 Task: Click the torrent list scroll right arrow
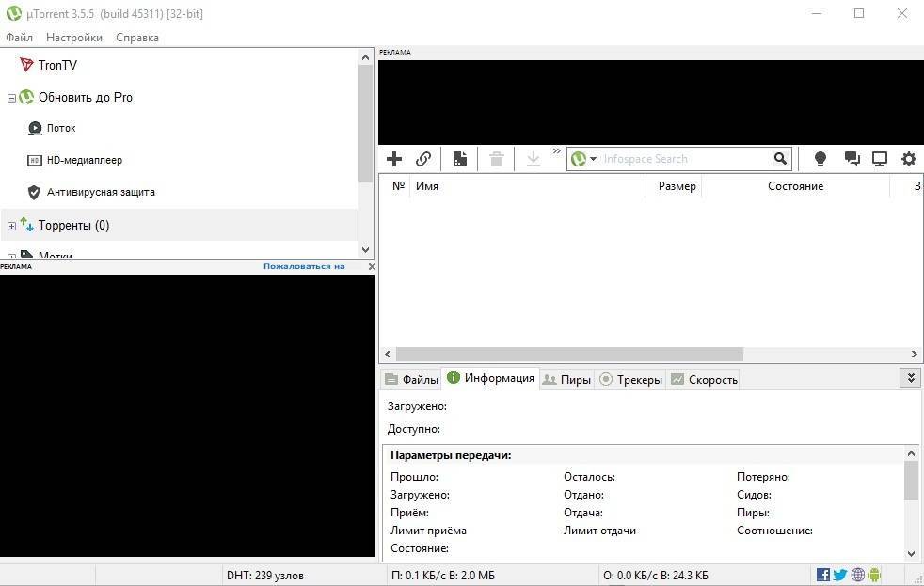coord(914,355)
